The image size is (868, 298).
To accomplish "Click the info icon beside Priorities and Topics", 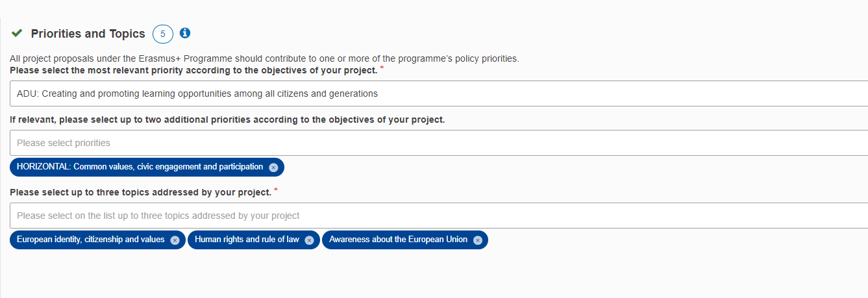I will 185,33.
